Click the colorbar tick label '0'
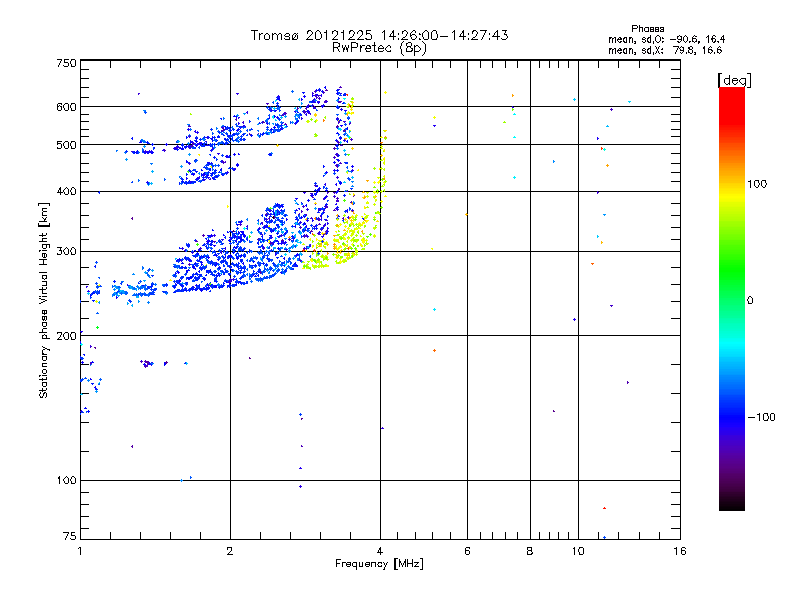Viewport: 800px width, 600px height. pyautogui.click(x=750, y=301)
